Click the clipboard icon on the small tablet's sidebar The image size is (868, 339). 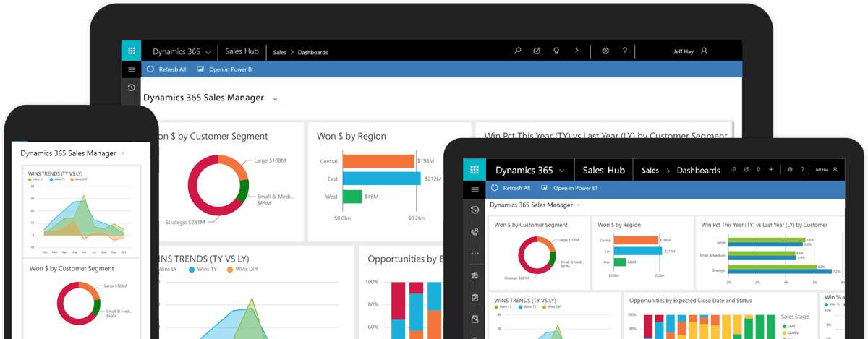(x=475, y=297)
